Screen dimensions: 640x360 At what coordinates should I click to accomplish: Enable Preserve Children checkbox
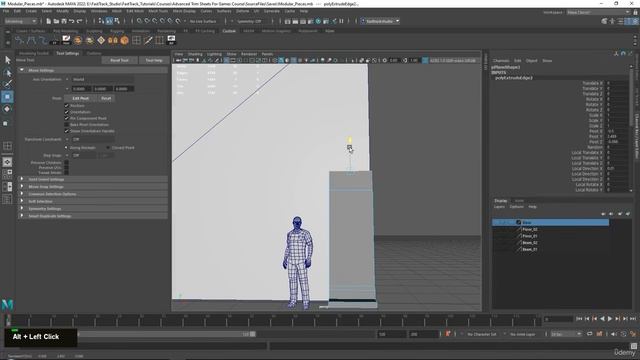(x=67, y=162)
